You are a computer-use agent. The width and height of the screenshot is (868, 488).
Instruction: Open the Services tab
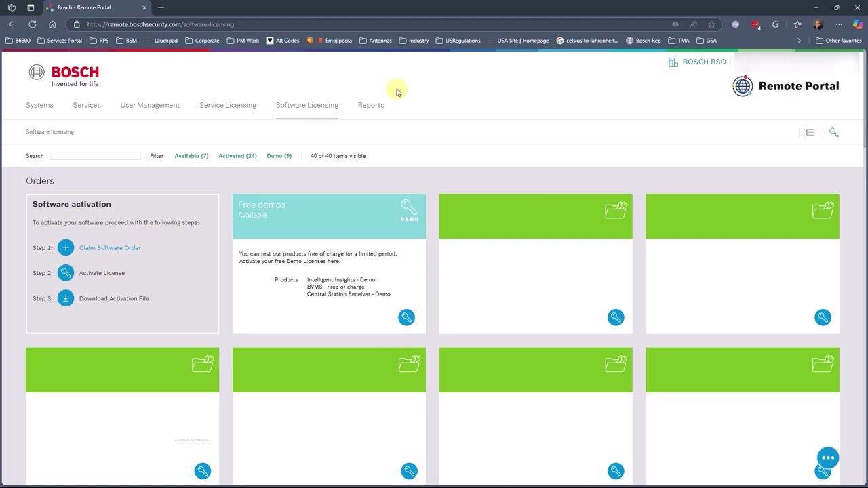pyautogui.click(x=87, y=105)
